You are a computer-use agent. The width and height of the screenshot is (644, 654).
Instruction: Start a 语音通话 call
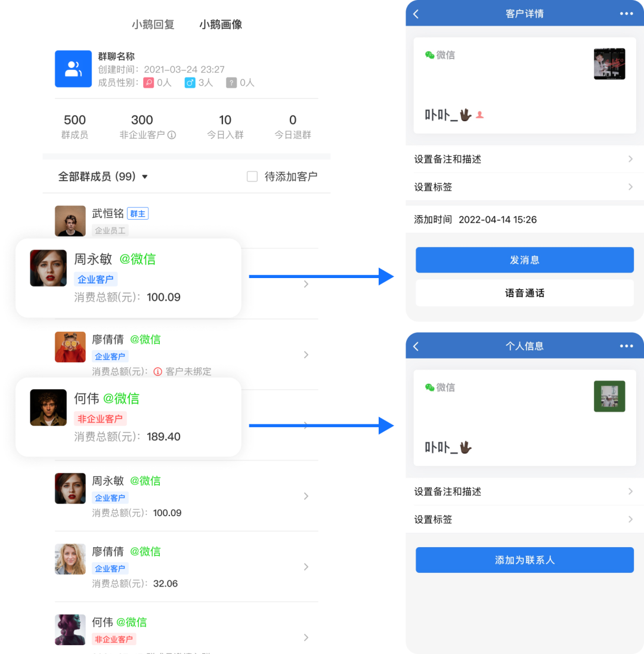pos(524,293)
